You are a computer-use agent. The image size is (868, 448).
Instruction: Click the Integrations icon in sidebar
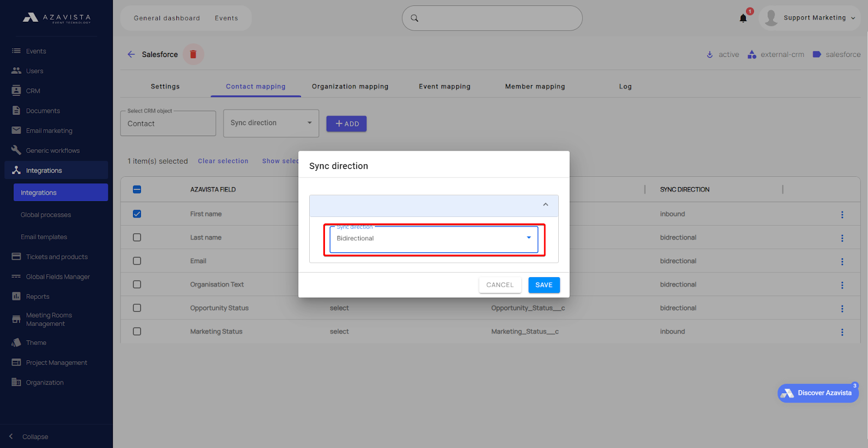point(16,170)
